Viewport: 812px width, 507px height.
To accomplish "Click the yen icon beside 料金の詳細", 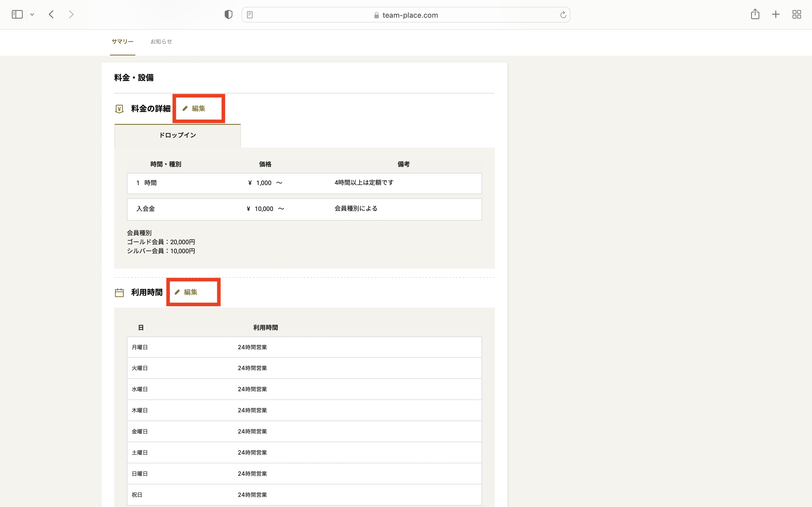I will pos(119,109).
